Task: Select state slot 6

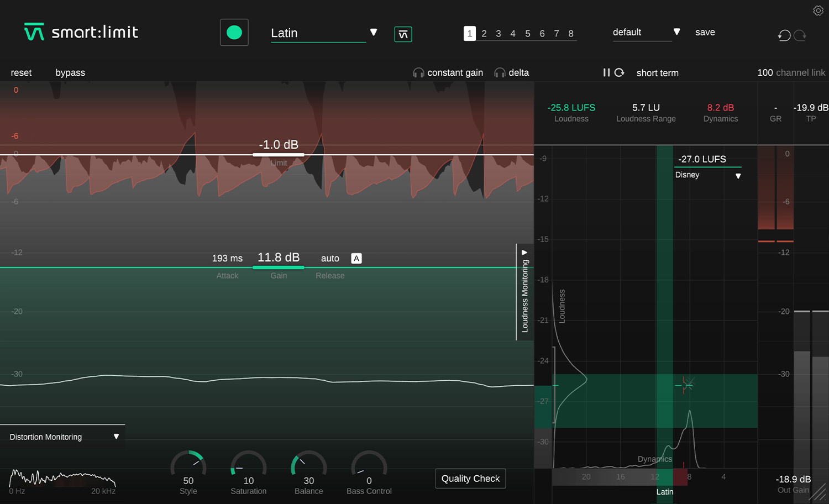Action: [542, 34]
